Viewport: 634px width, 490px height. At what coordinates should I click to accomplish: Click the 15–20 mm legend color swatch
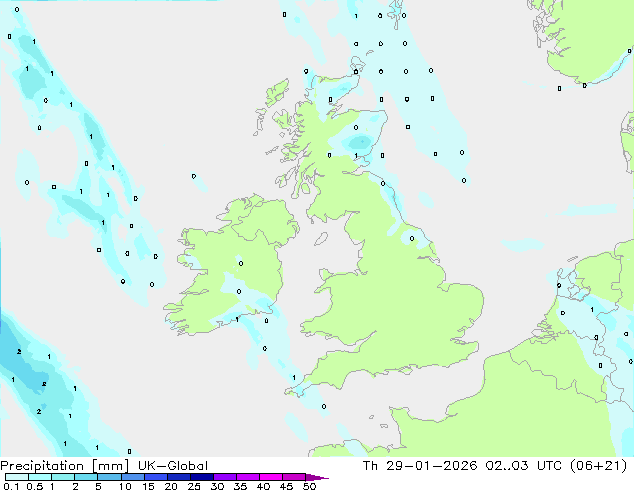click(156, 477)
